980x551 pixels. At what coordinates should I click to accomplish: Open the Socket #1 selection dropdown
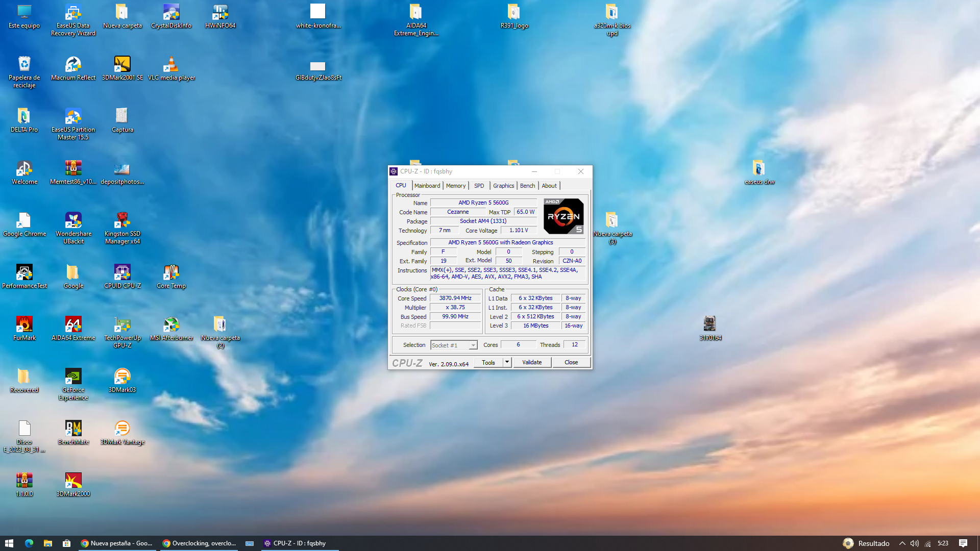[x=454, y=345]
